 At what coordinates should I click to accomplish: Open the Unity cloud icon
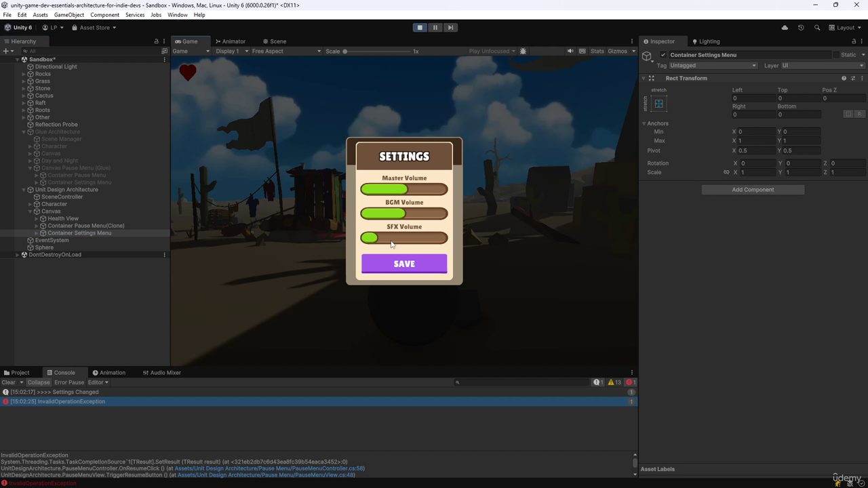coord(785,28)
